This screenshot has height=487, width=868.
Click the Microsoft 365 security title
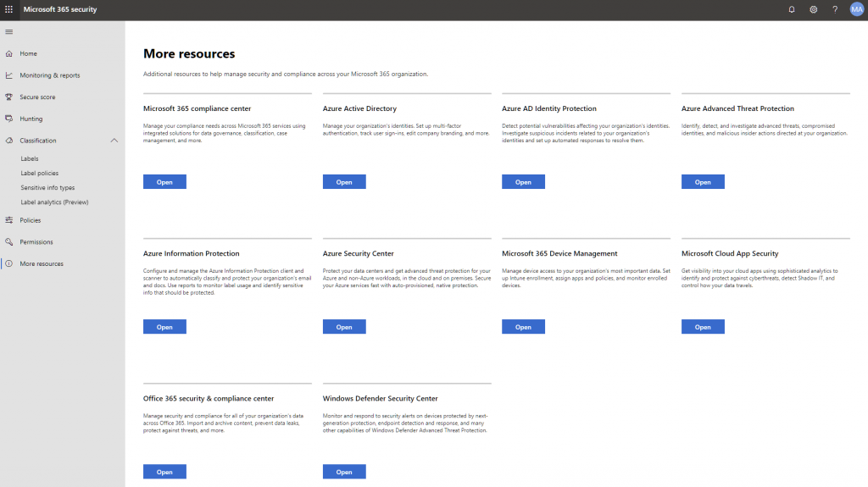(60, 9)
